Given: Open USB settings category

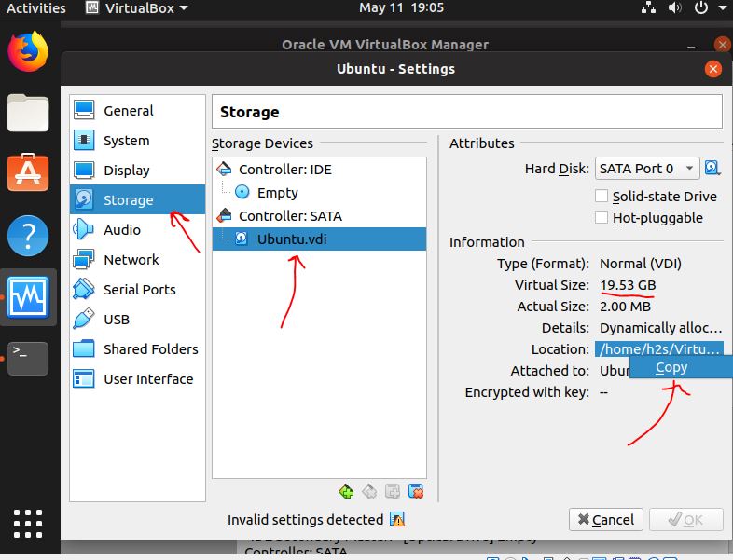Looking at the screenshot, I should point(137,320).
